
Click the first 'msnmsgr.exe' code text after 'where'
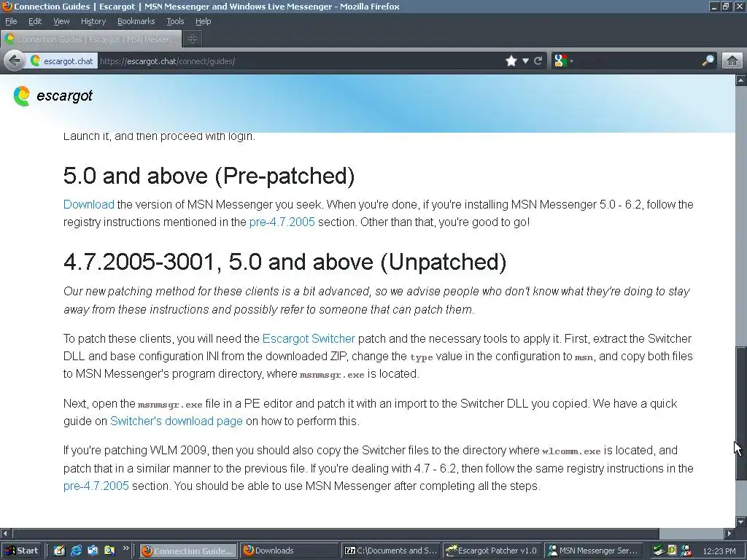(x=332, y=375)
